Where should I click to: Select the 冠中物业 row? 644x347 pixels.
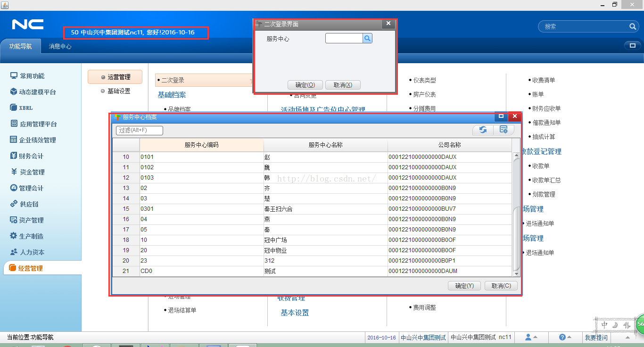tap(312, 250)
